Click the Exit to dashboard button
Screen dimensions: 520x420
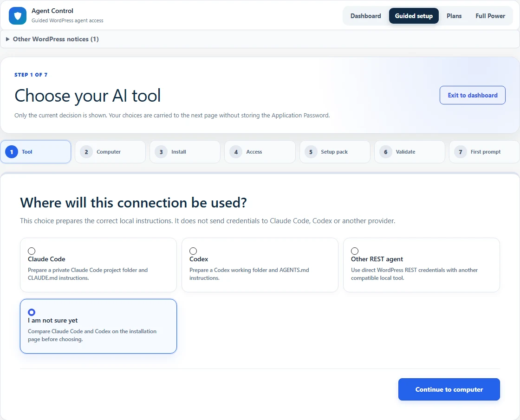pyautogui.click(x=472, y=95)
